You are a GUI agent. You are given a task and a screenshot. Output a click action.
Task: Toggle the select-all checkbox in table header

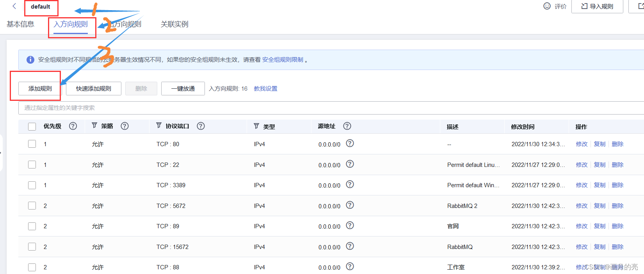coord(32,127)
